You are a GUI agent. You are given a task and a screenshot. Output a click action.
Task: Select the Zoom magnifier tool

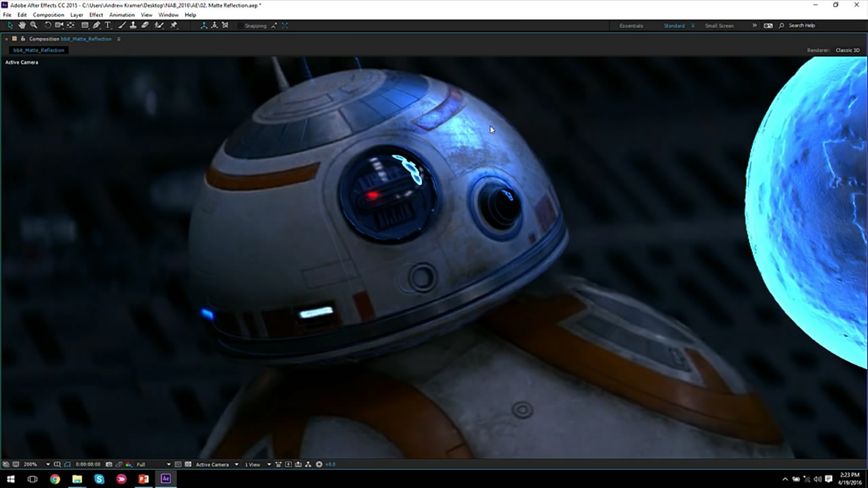pyautogui.click(x=33, y=25)
